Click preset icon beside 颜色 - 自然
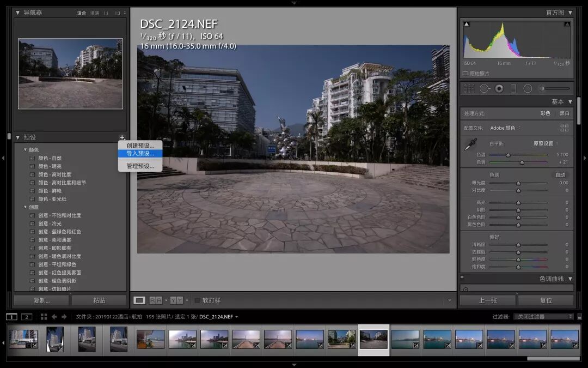 point(32,158)
